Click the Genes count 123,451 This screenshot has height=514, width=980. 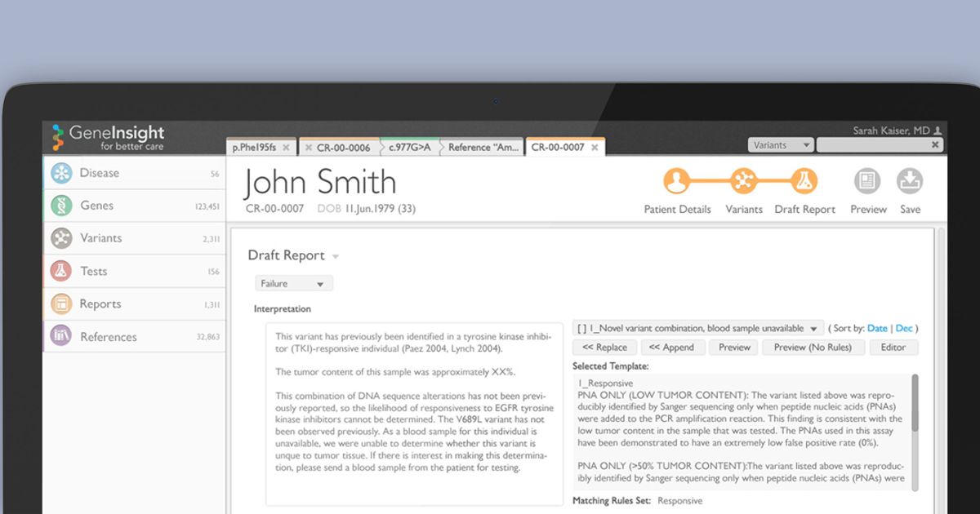207,206
